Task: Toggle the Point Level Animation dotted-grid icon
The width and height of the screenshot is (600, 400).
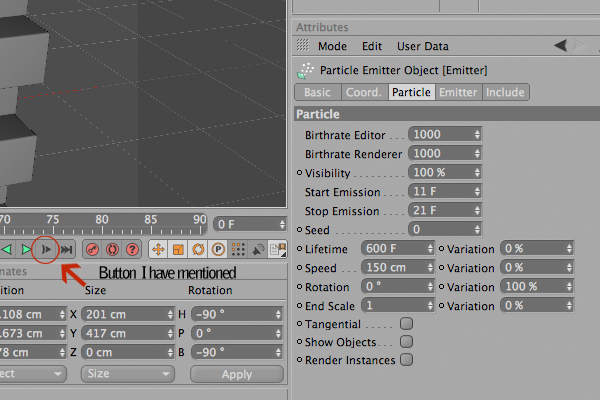Action: tap(238, 250)
